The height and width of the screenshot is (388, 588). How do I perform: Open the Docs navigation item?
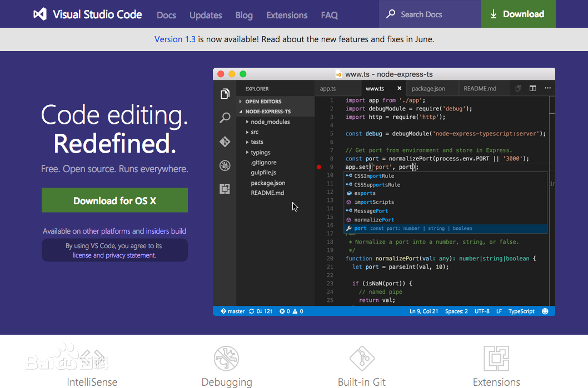(166, 15)
